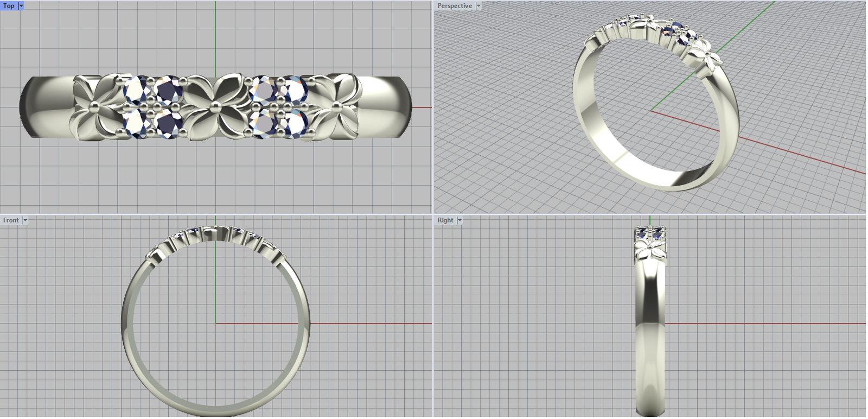The image size is (868, 419).
Task: Click the Right viewport title label
Action: coord(445,220)
